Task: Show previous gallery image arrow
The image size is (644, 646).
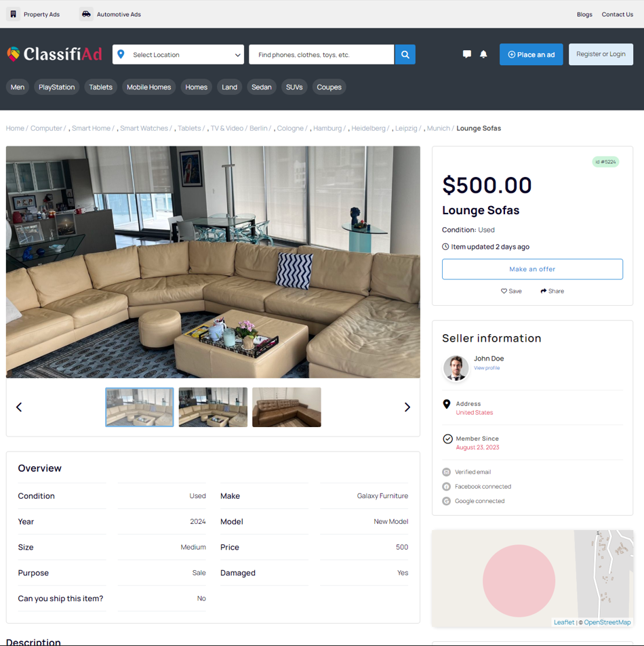Action: [19, 407]
